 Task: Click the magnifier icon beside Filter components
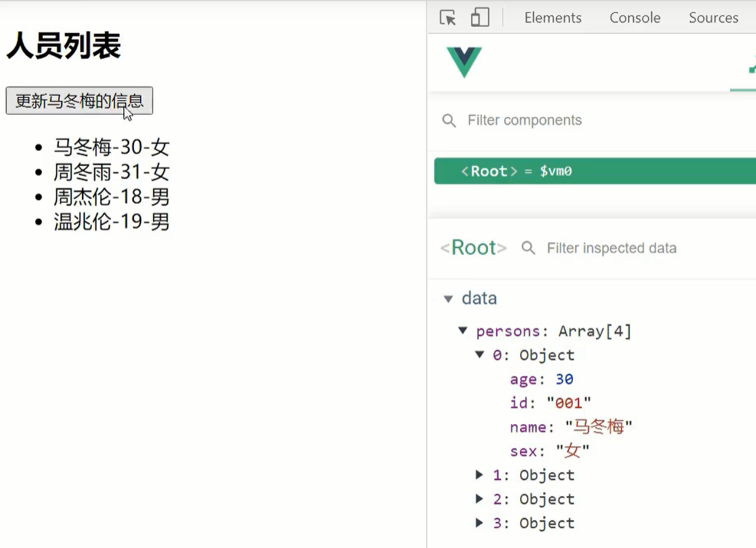point(449,120)
